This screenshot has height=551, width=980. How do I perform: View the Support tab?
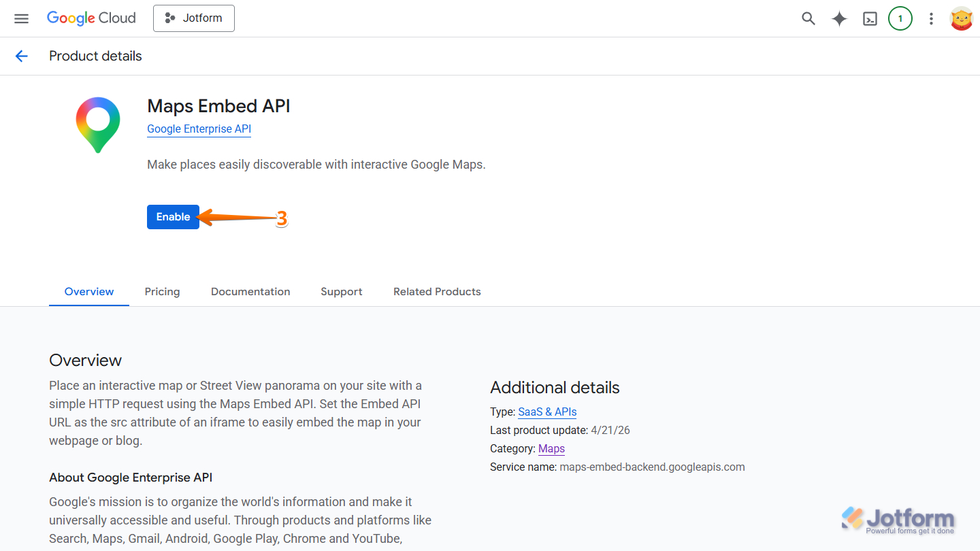click(x=341, y=291)
